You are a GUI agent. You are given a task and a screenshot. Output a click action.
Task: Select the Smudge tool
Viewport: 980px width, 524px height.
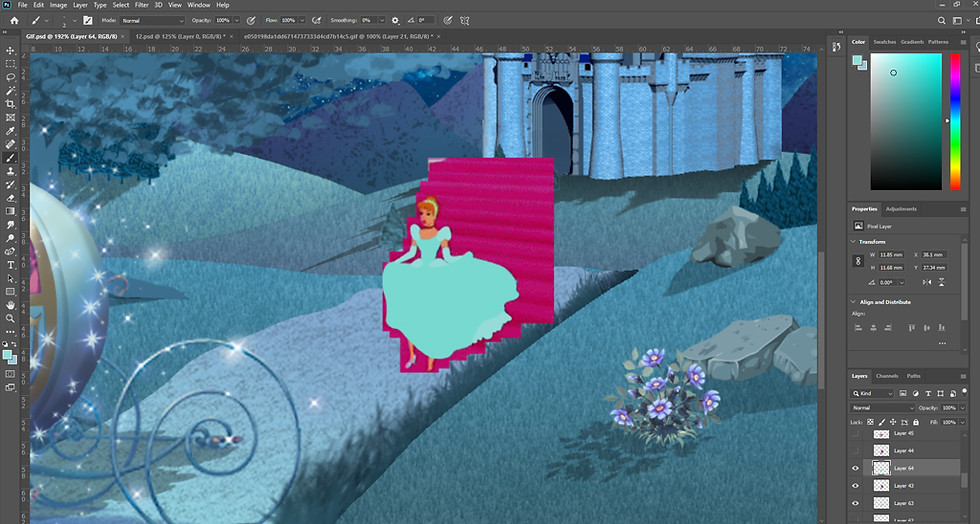[10, 224]
